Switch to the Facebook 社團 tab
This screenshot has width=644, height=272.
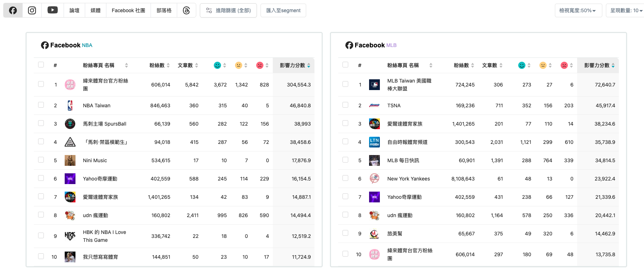pos(128,10)
